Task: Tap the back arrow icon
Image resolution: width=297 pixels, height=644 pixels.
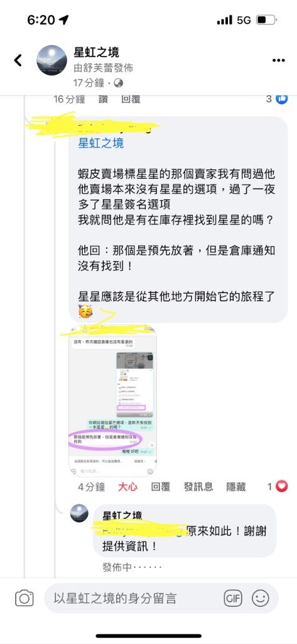Action: click(x=18, y=60)
